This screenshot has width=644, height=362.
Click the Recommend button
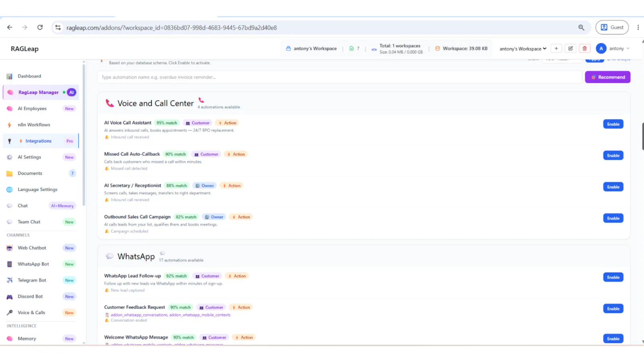(608, 77)
